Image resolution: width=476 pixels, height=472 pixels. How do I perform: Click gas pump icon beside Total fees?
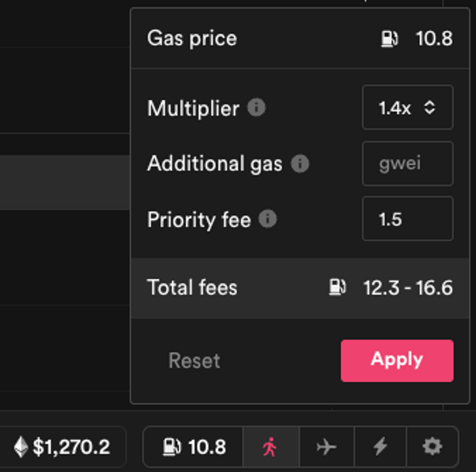tap(337, 287)
